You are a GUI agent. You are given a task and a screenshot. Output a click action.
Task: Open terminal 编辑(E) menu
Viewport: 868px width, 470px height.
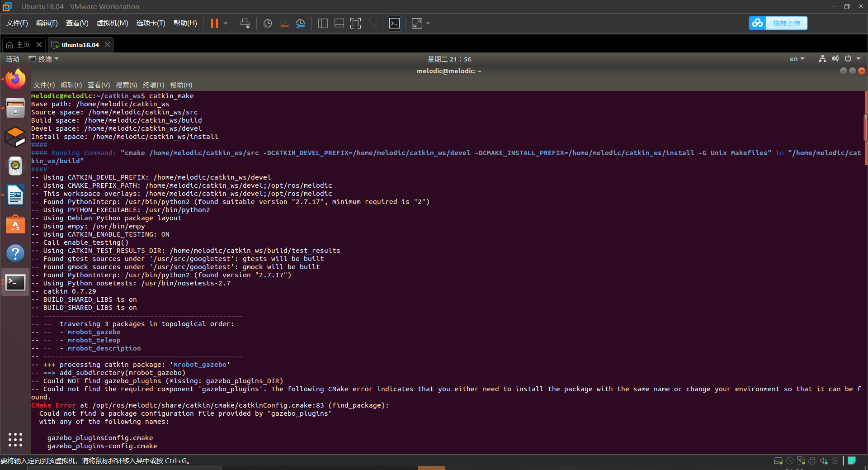pyautogui.click(x=71, y=85)
